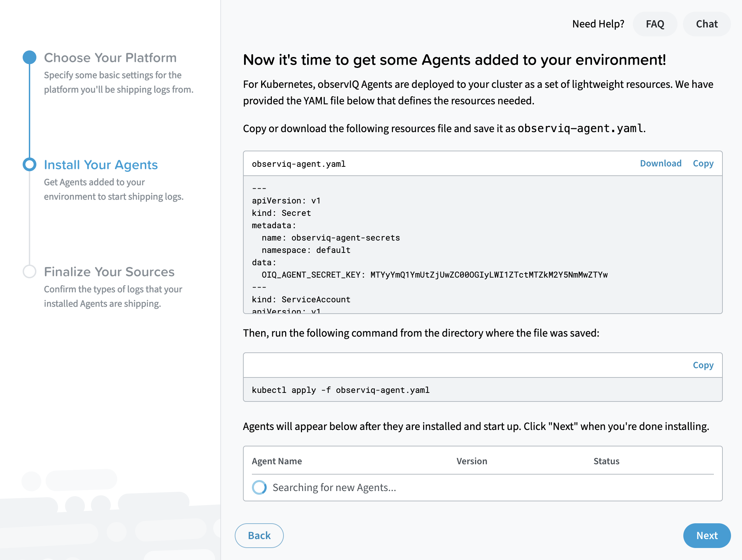Viewport: 742px width, 560px height.
Task: Download the observiq-agent.yaml file
Action: point(661,163)
